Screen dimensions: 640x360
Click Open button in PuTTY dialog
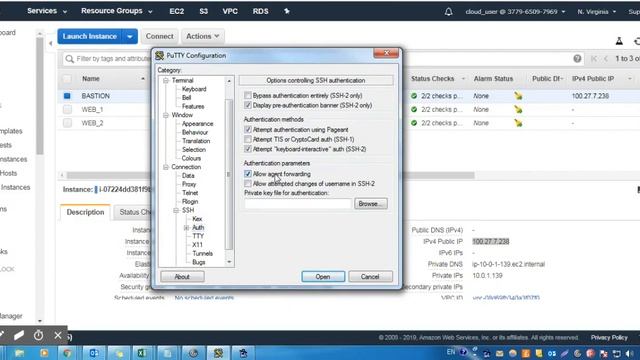[x=323, y=277]
